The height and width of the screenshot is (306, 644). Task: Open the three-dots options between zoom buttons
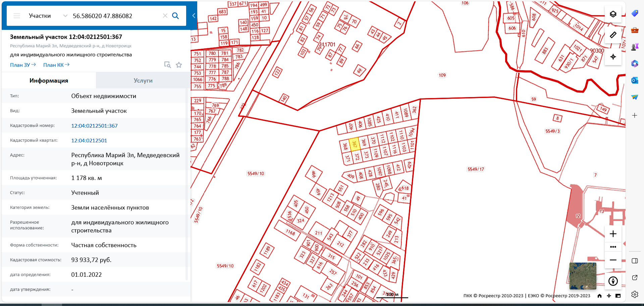613,247
